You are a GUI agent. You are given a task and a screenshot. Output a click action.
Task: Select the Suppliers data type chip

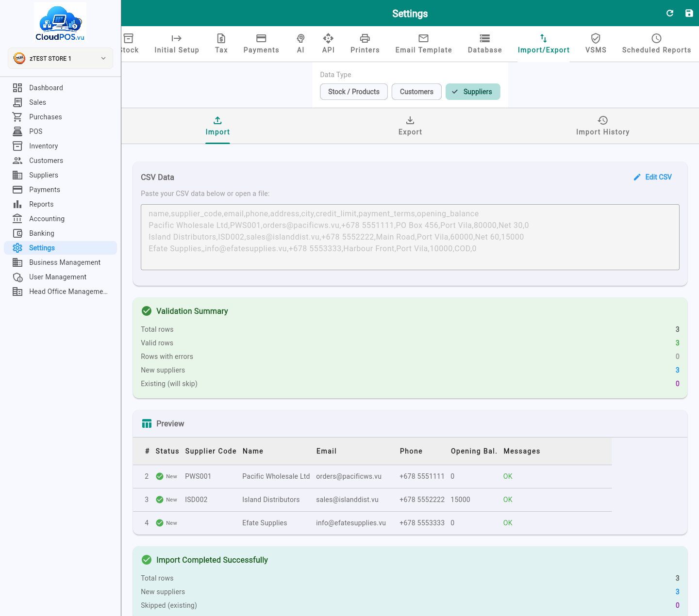[x=473, y=92]
